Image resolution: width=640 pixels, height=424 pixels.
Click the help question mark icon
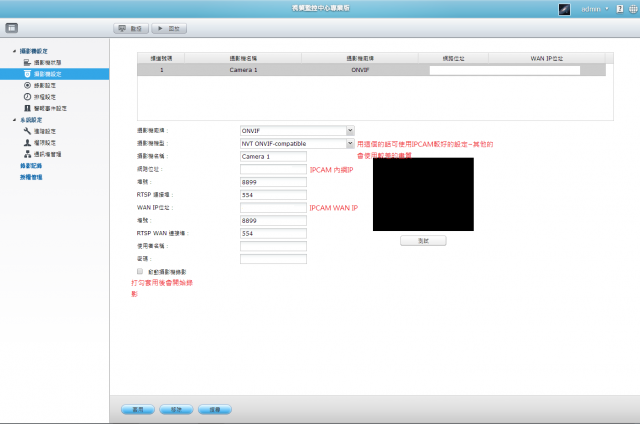point(620,9)
